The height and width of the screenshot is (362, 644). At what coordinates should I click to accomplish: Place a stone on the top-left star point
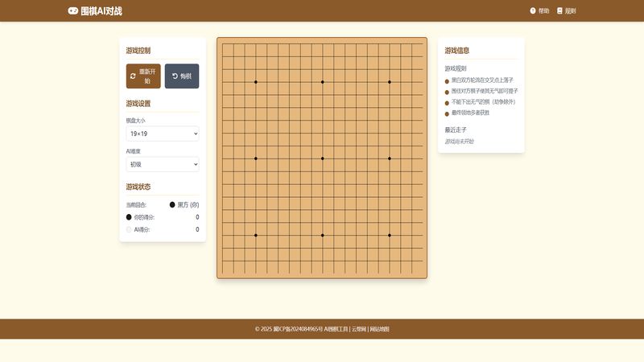(x=256, y=82)
